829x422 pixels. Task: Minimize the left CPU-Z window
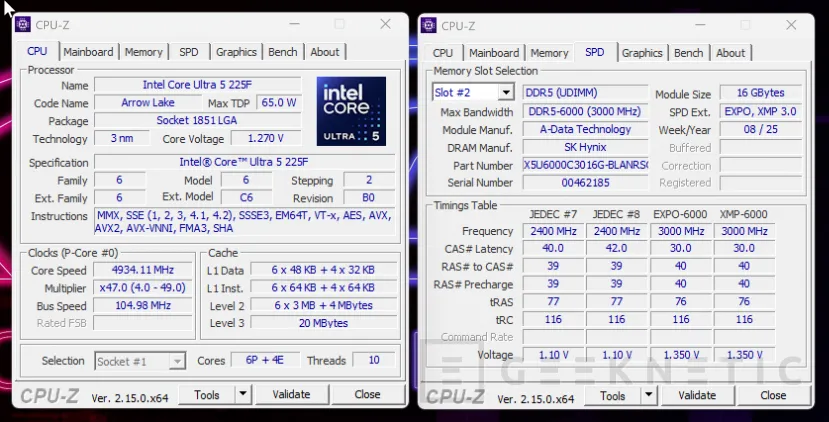[x=294, y=24]
